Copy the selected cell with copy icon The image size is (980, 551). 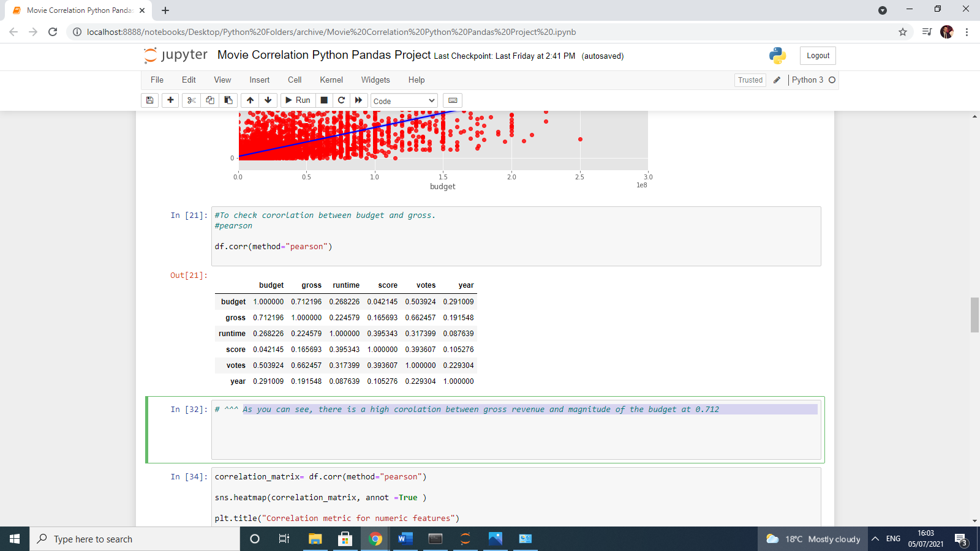click(209, 100)
